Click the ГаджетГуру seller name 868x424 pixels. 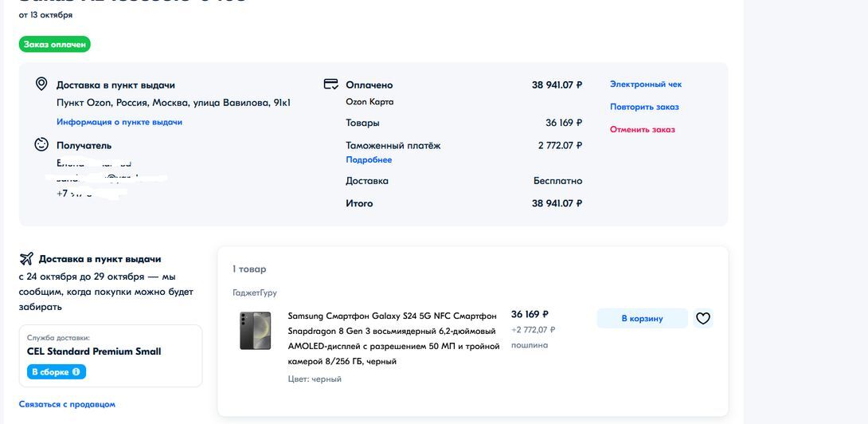tap(255, 293)
